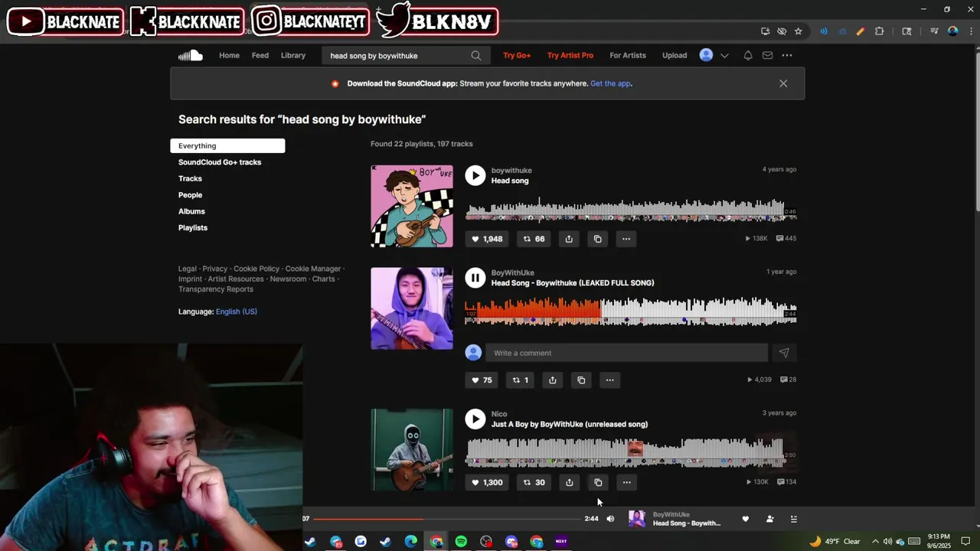980x551 pixels.
Task: Click the 'Try Artist Pro' link
Action: click(570, 55)
